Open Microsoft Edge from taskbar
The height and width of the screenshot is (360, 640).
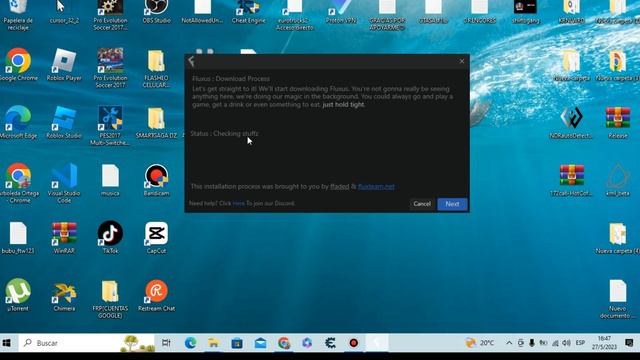[x=190, y=343]
